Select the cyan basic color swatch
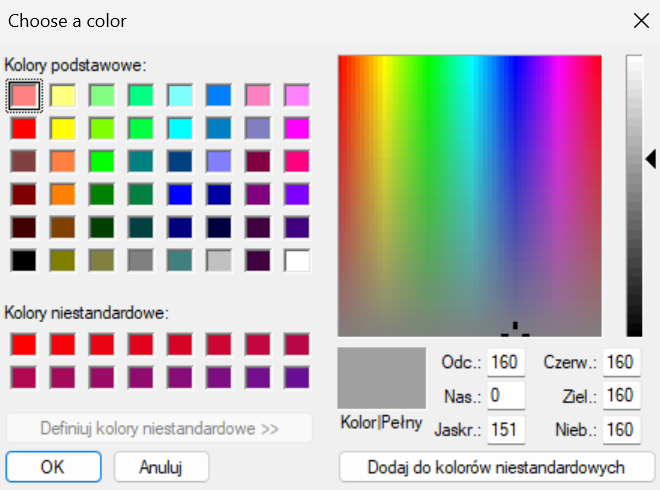This screenshot has height=490, width=660. pyautogui.click(x=181, y=129)
